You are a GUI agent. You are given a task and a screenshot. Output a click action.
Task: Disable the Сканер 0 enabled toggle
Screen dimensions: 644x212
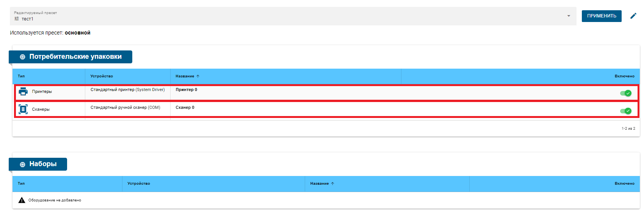click(625, 111)
